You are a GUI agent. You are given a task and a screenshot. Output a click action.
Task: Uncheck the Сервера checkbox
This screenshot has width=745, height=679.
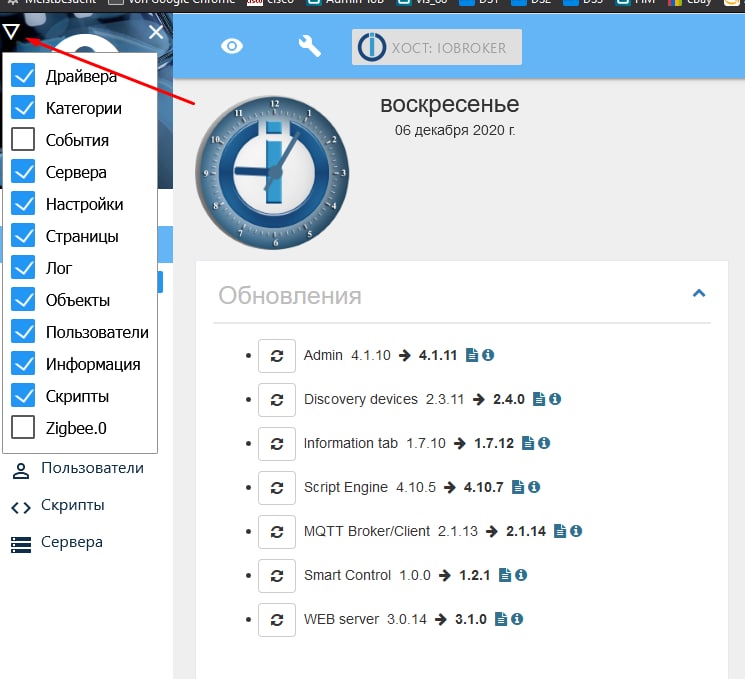[23, 172]
